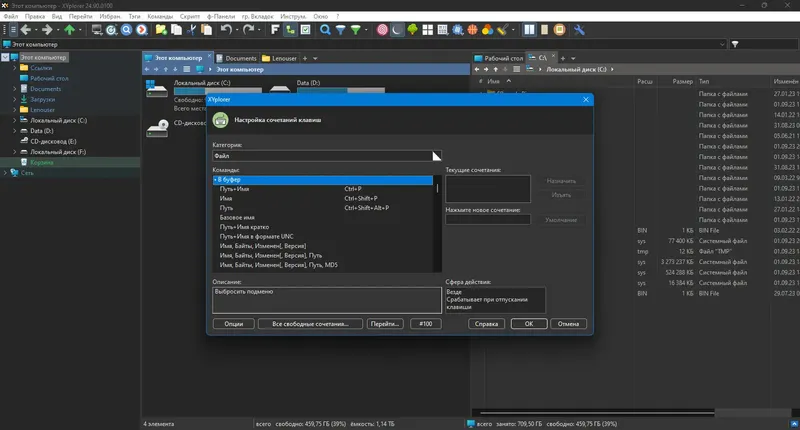Click the orange basketball-like toolbar icon
Image resolution: width=800 pixels, height=430 pixels.
(472, 30)
